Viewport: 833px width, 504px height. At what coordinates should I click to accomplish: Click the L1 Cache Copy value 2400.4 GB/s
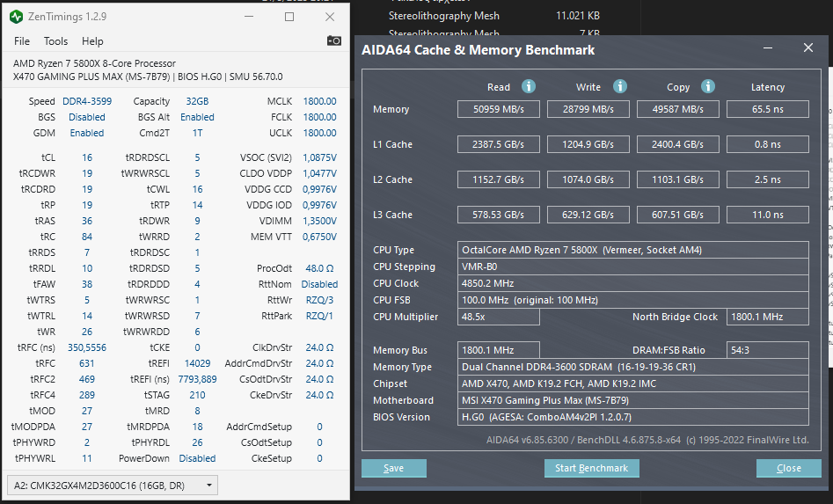pos(678,144)
